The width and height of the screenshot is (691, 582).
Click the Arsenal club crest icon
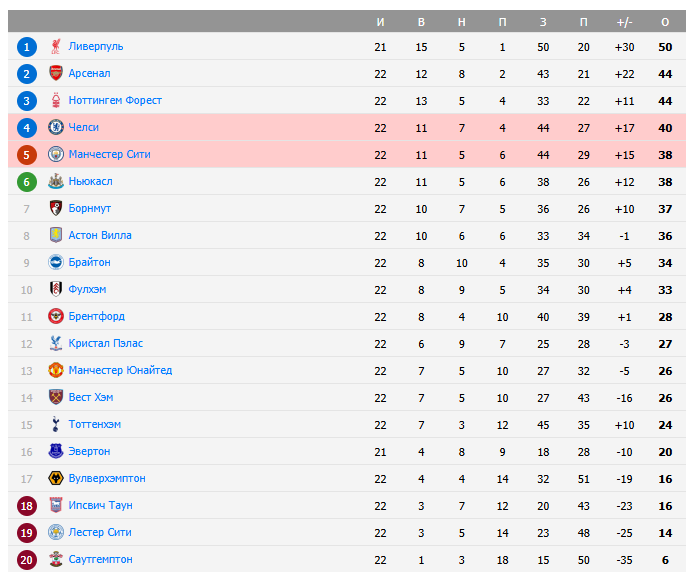(56, 74)
